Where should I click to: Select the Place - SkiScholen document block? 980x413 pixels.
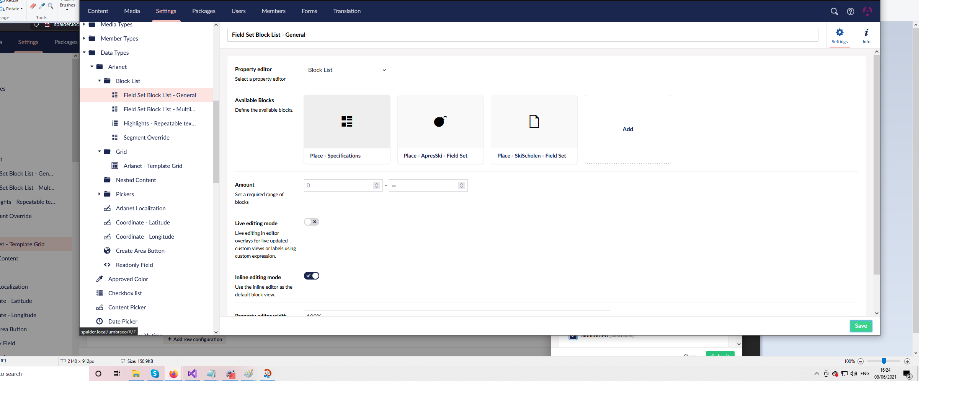[534, 122]
